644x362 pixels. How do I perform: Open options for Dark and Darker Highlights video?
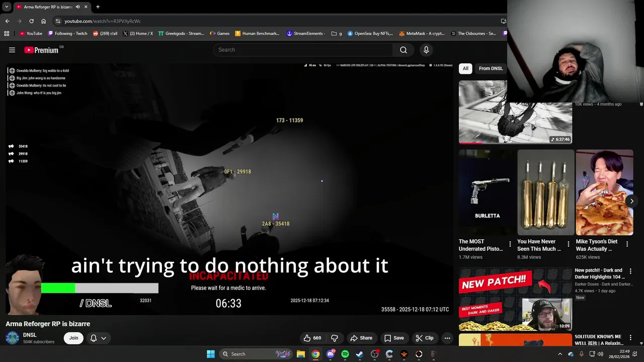tap(630, 271)
